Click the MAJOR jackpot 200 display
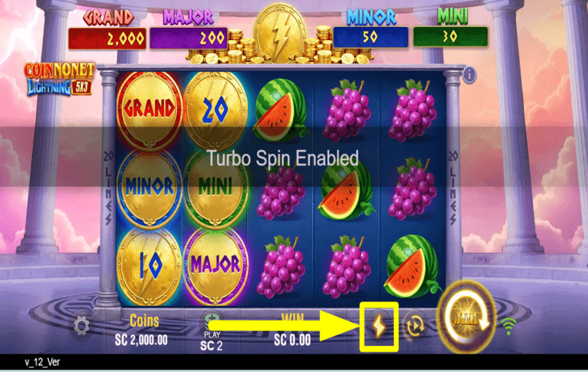588x372 pixels. (189, 39)
